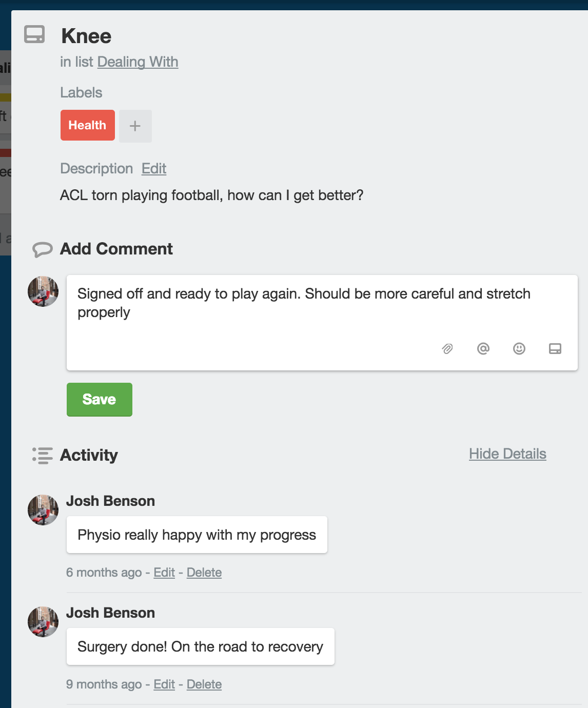The height and width of the screenshot is (708, 588).
Task: Hide Details in the Activity section
Action: [507, 454]
